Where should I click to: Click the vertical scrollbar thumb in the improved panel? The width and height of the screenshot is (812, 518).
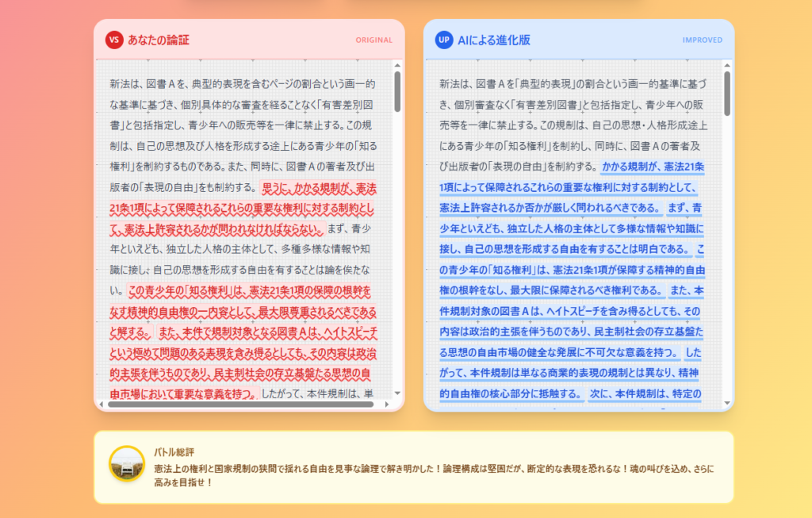[x=727, y=92]
